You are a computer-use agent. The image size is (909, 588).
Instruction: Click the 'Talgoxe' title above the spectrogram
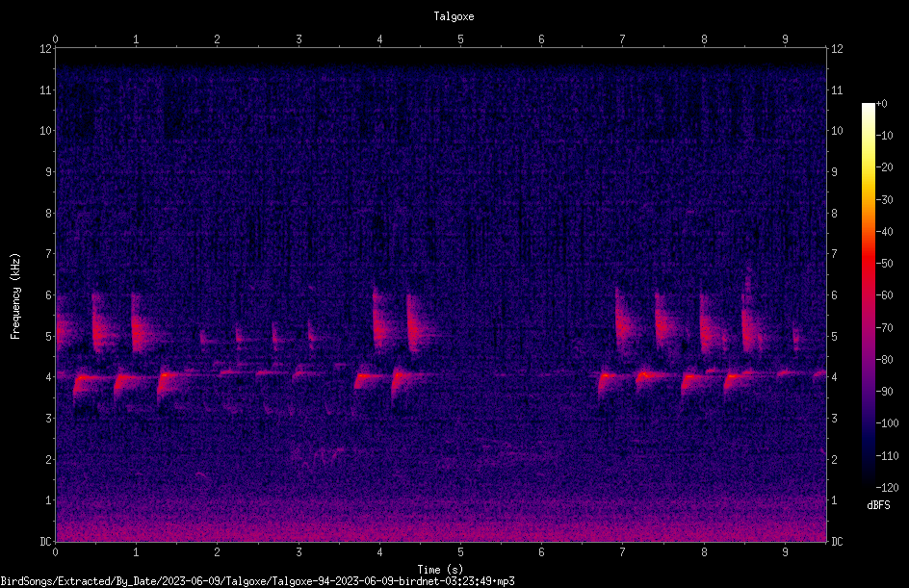click(x=454, y=16)
